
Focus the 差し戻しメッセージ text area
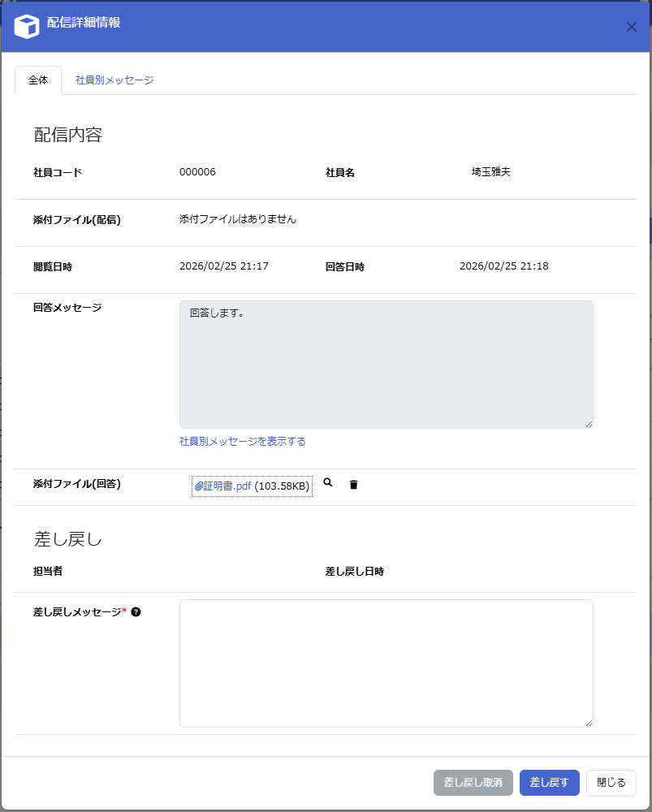tap(386, 663)
